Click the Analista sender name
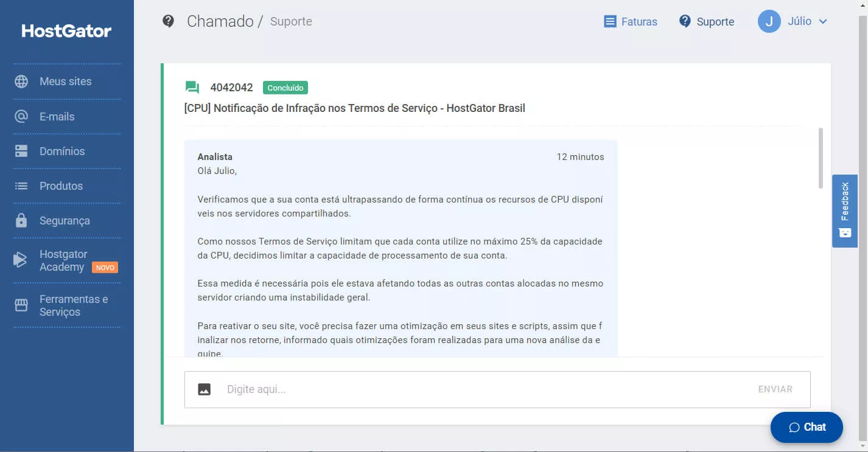 [215, 157]
